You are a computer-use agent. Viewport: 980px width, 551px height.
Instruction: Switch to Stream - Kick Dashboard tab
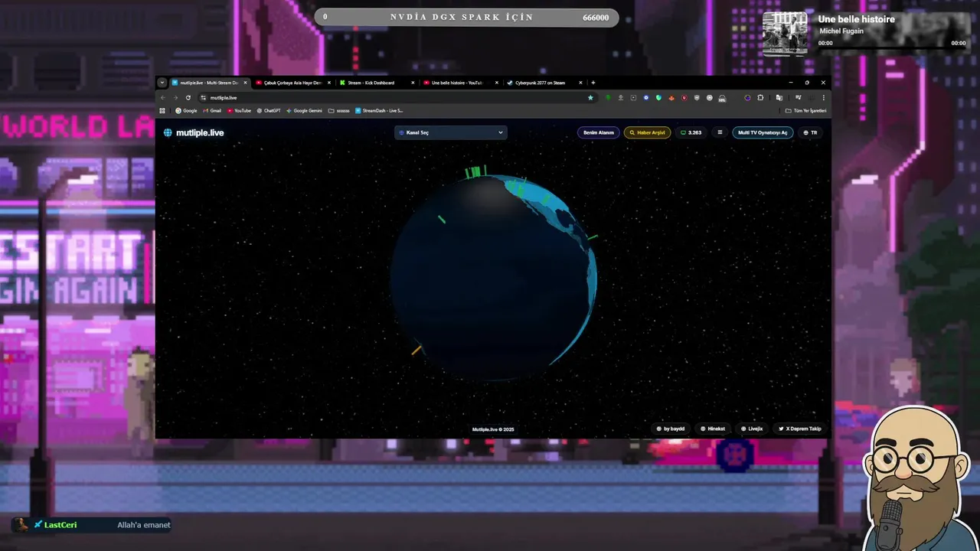coord(371,83)
